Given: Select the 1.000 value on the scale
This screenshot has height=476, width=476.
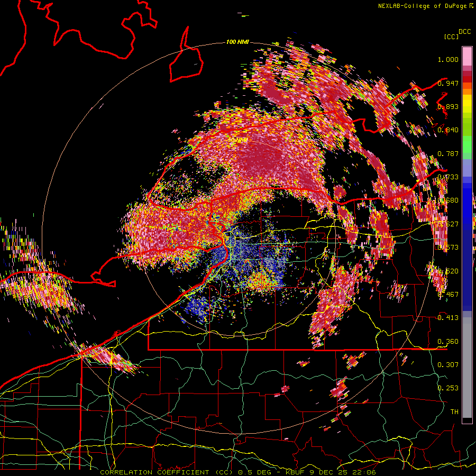Looking at the screenshot, I should point(448,59).
